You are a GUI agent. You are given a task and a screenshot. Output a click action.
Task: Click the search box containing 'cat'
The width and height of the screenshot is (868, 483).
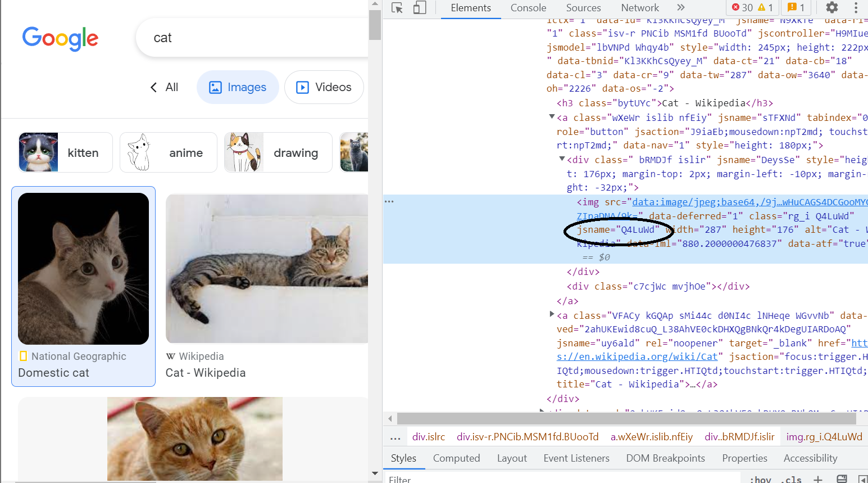pyautogui.click(x=252, y=38)
